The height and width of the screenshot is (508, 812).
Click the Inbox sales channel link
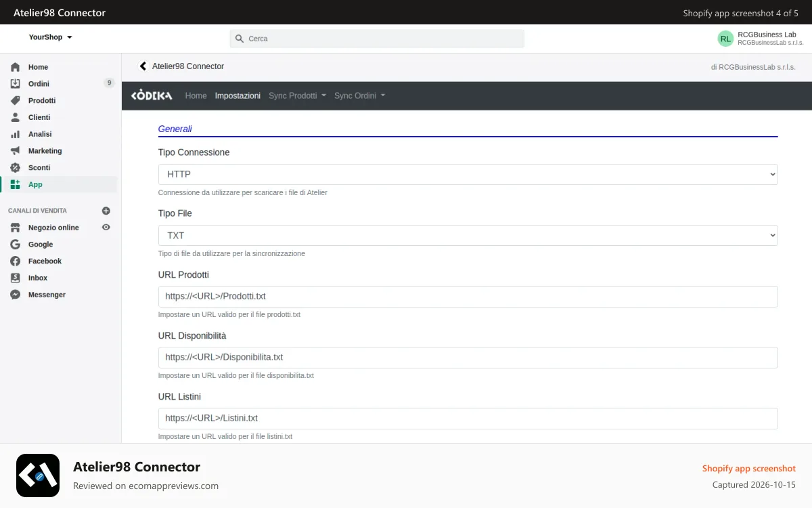pos(38,278)
